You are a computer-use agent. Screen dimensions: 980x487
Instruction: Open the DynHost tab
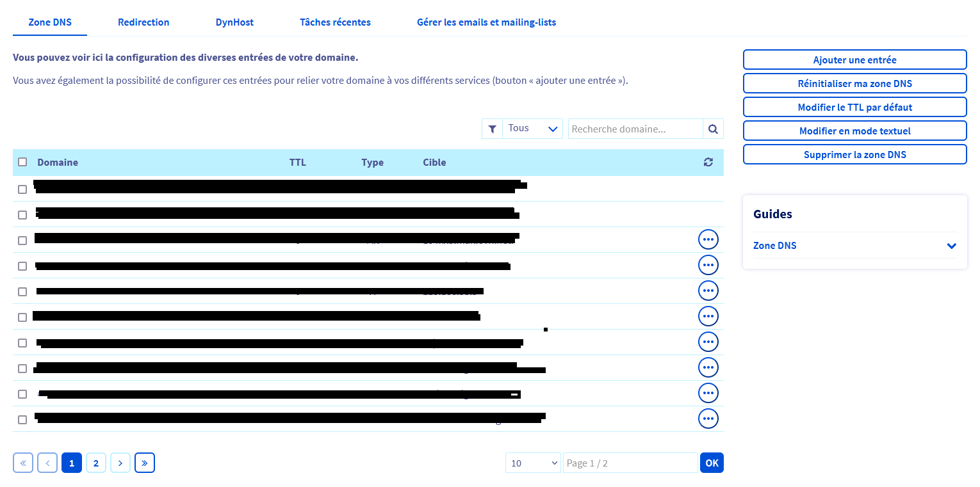pyautogui.click(x=234, y=22)
